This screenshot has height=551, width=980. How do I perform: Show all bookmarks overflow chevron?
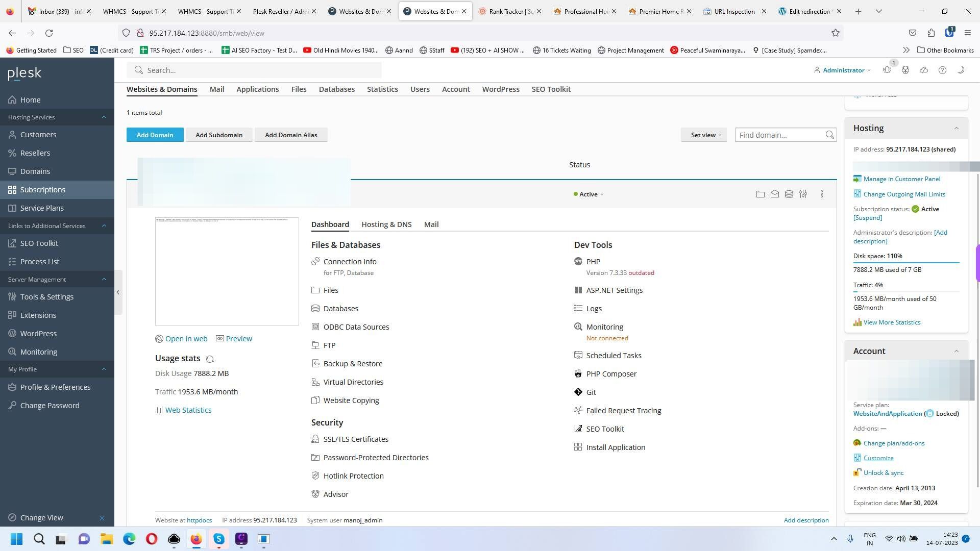click(x=906, y=50)
